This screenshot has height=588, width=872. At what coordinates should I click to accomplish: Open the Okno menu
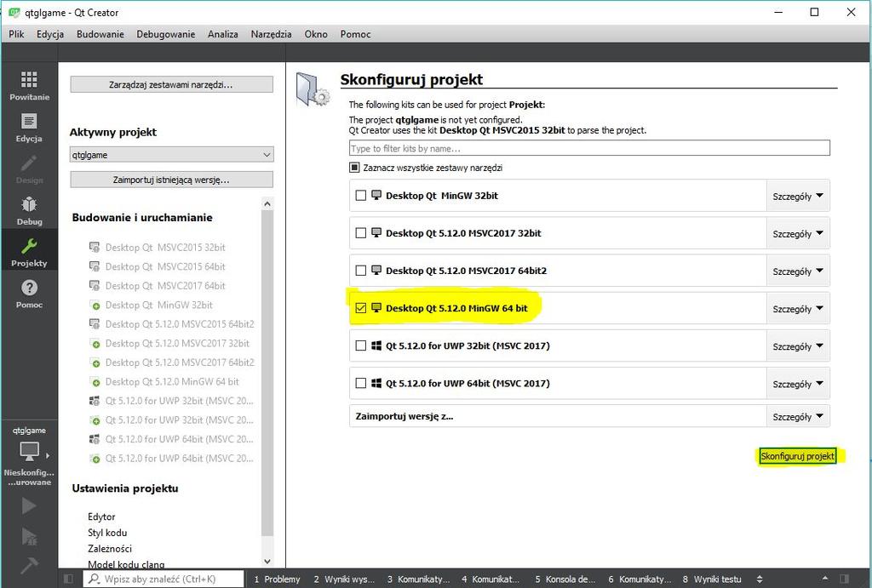click(x=316, y=34)
